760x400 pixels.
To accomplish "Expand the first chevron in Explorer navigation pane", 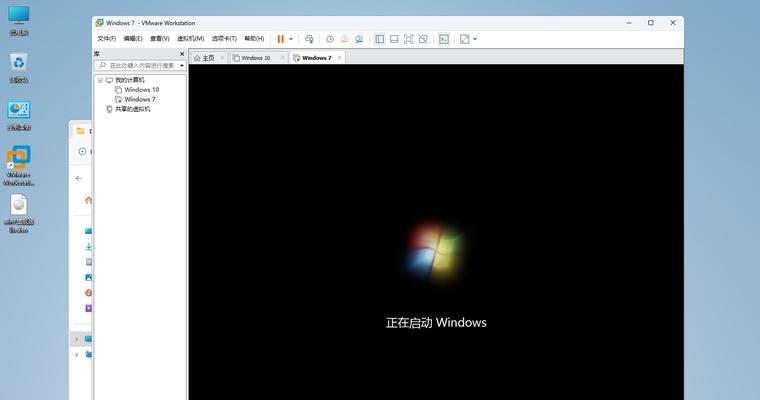I will pyautogui.click(x=77, y=339).
